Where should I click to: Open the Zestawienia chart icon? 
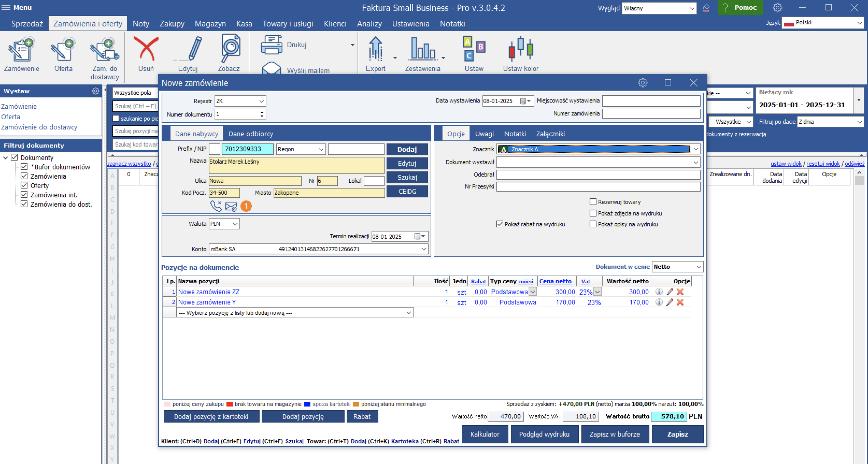423,49
